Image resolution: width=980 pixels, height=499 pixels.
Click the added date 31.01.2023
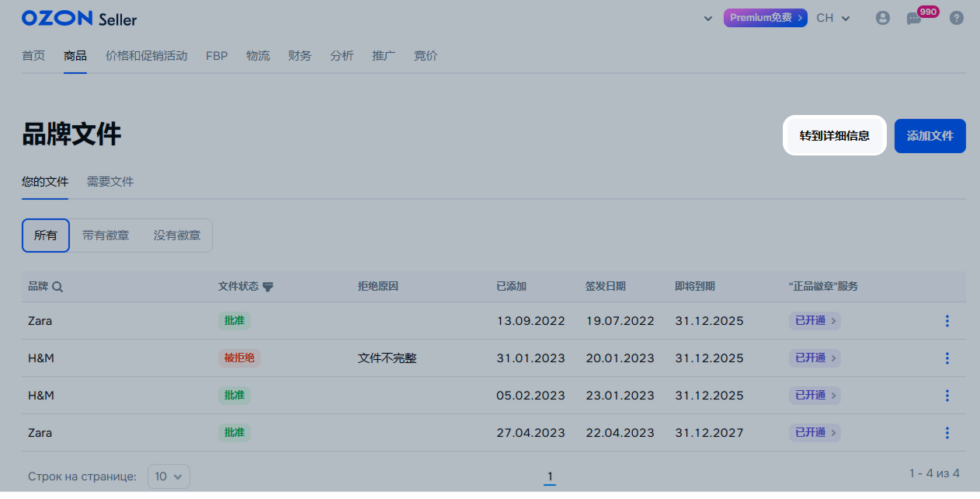[531, 358]
